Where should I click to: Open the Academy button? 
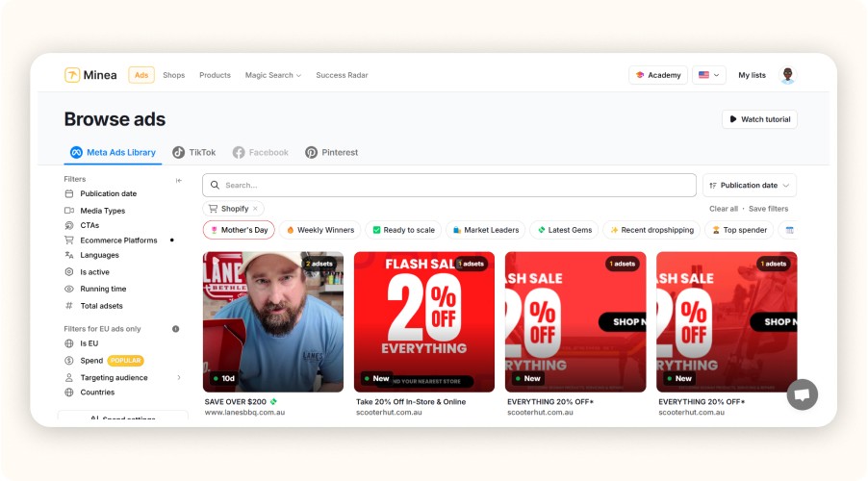tap(658, 75)
